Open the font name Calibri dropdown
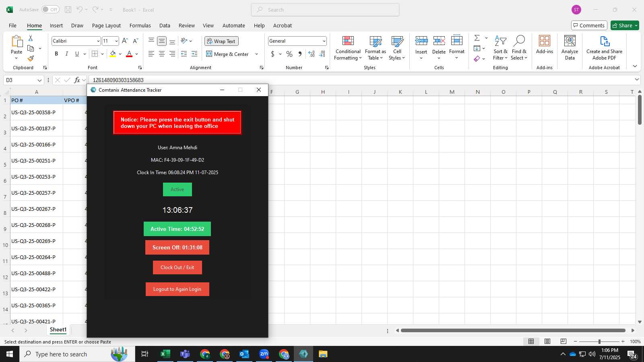This screenshot has width=644, height=362. pyautogui.click(x=98, y=41)
